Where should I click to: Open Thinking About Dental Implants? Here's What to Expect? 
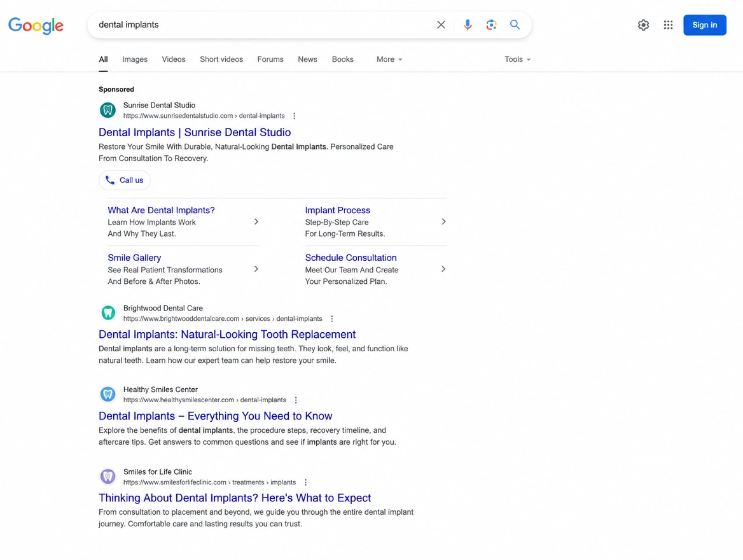point(235,498)
